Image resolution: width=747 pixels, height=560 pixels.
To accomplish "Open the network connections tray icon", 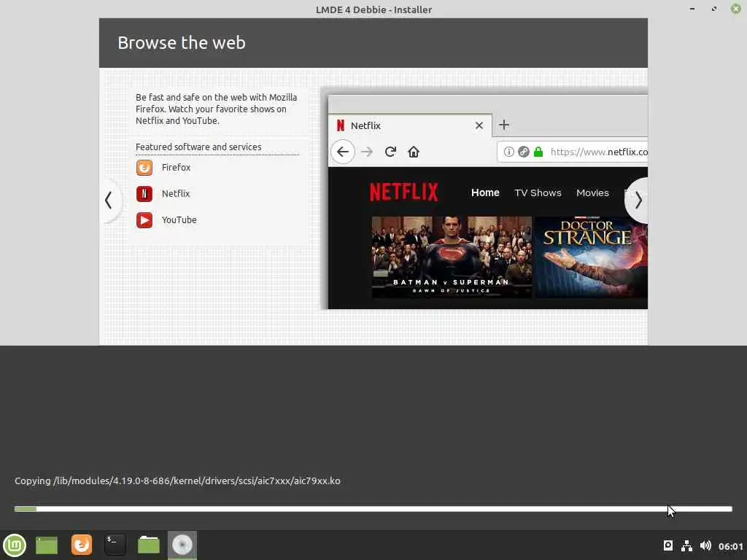I will [686, 545].
